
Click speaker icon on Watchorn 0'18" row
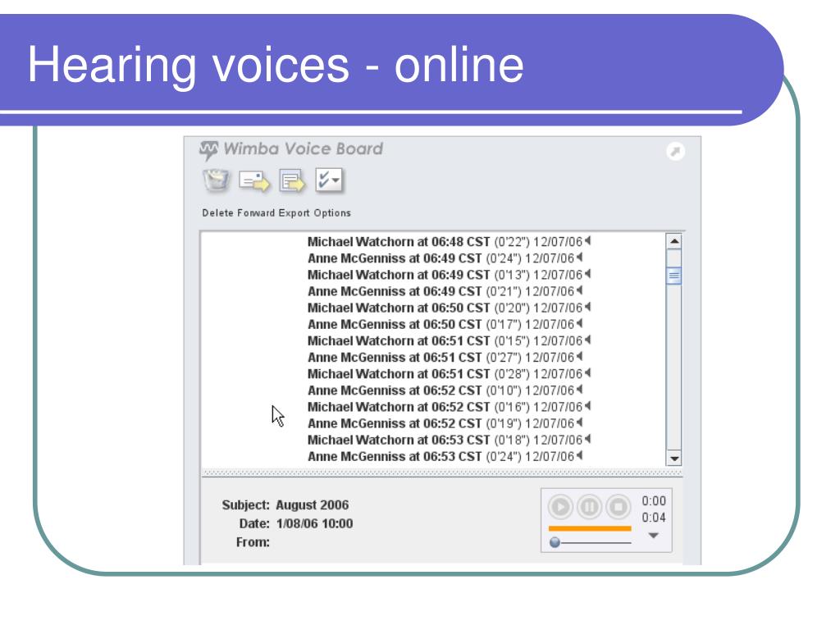pos(587,439)
